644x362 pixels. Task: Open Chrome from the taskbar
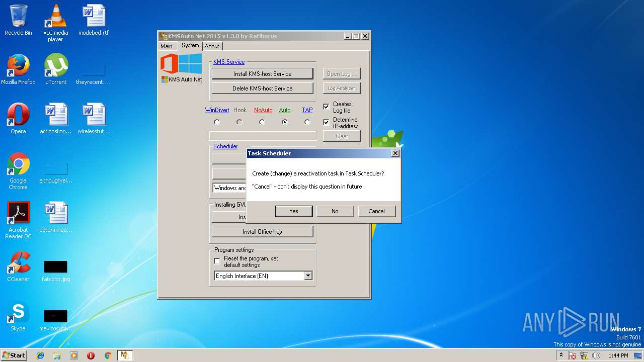(108, 355)
